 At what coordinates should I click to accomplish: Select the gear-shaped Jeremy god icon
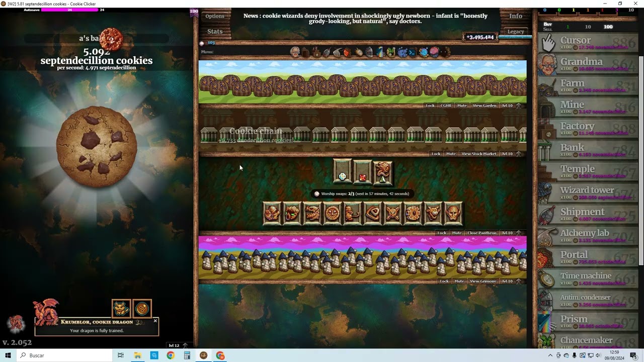click(413, 213)
